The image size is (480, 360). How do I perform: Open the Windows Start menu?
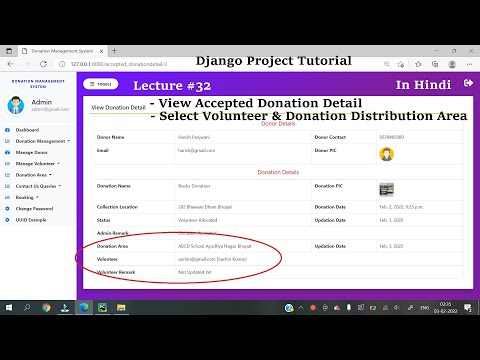(9, 307)
